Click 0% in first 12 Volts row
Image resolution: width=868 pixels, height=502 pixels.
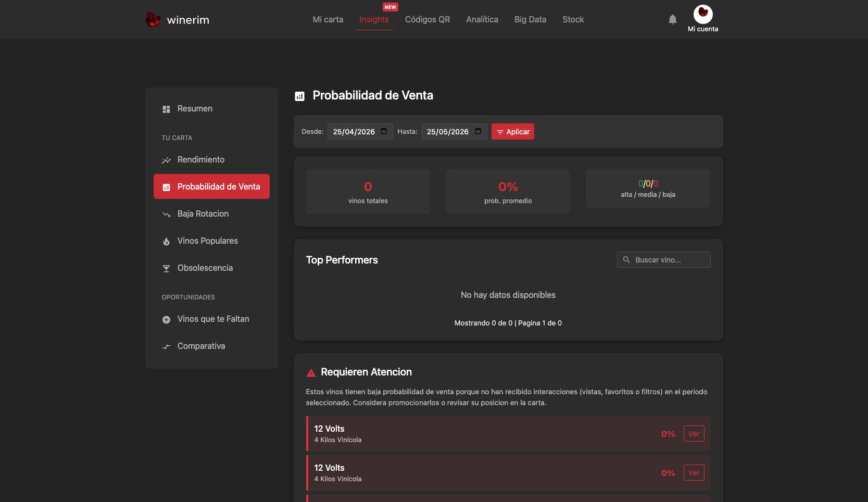(x=668, y=434)
